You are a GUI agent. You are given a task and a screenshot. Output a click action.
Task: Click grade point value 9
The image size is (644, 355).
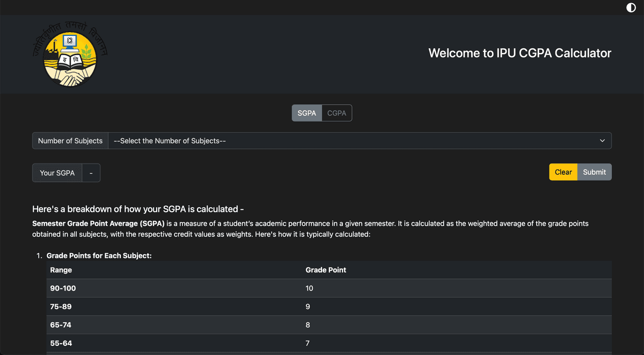point(308,307)
